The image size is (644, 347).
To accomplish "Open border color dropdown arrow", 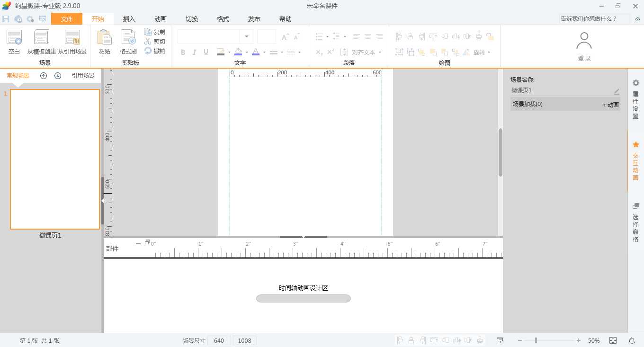I will (229, 52).
